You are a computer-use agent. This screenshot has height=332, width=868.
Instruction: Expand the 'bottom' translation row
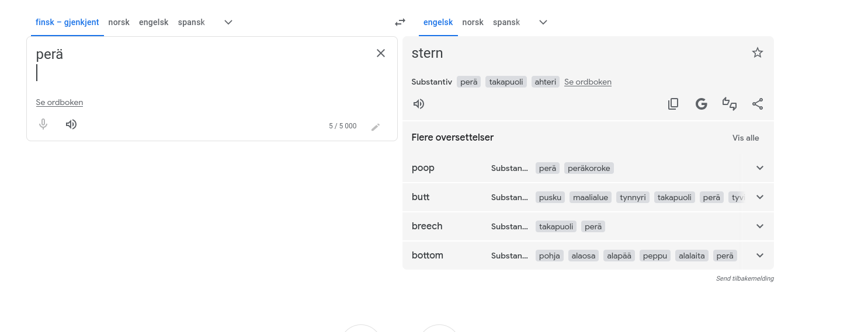pos(760,256)
